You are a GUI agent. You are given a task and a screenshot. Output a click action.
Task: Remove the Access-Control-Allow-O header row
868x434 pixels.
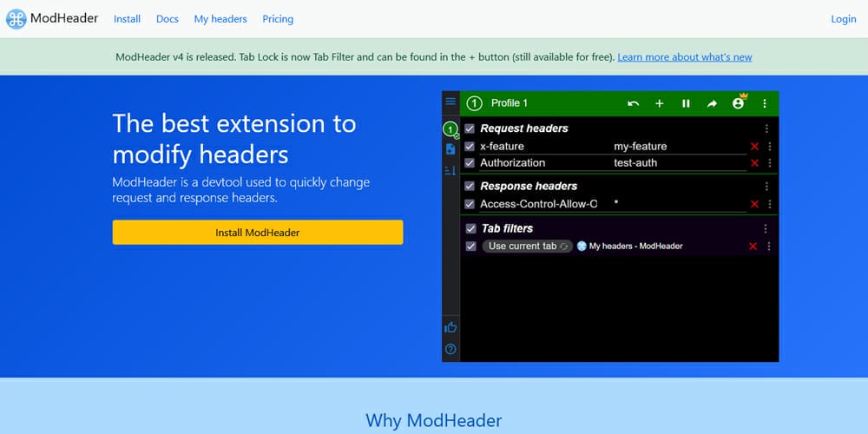(754, 204)
